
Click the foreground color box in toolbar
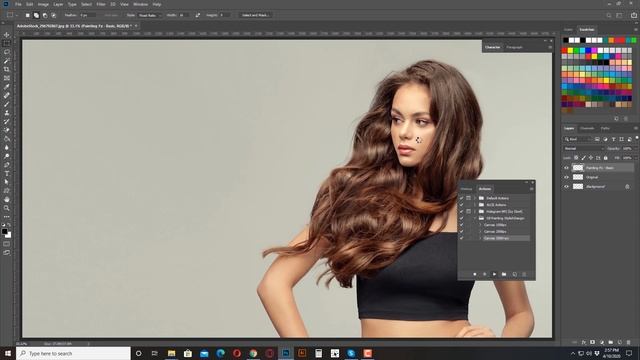click(4, 231)
